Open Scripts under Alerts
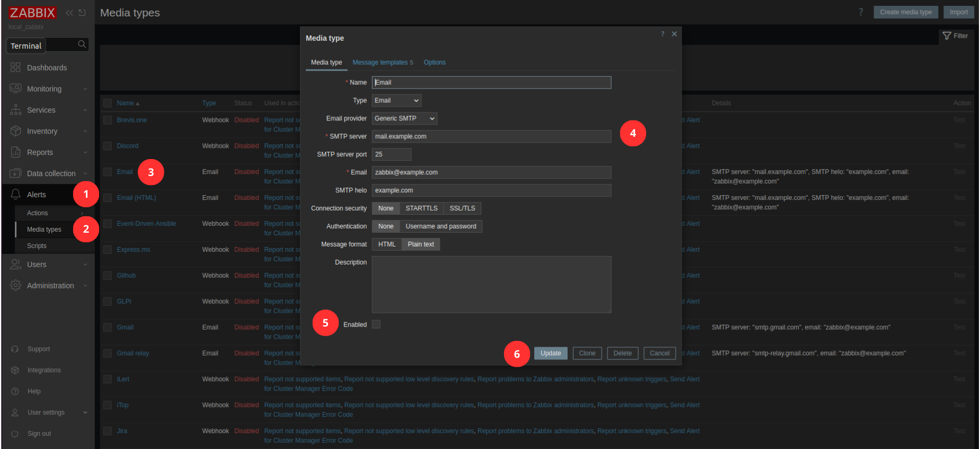The width and height of the screenshot is (980, 449). pyautogui.click(x=37, y=246)
